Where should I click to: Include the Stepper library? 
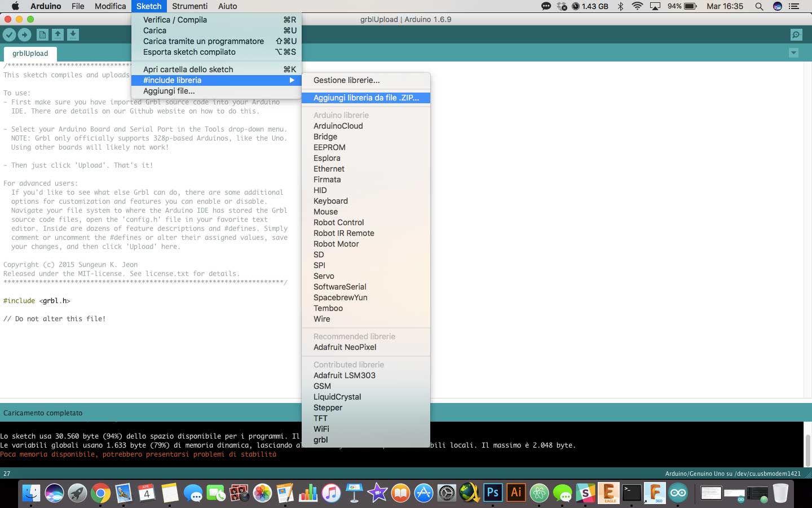click(366, 408)
